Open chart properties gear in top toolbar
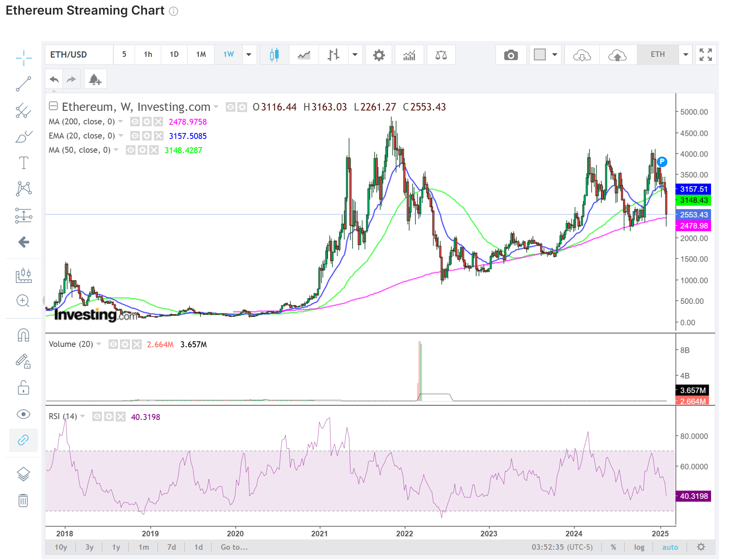The image size is (734, 560). [379, 55]
